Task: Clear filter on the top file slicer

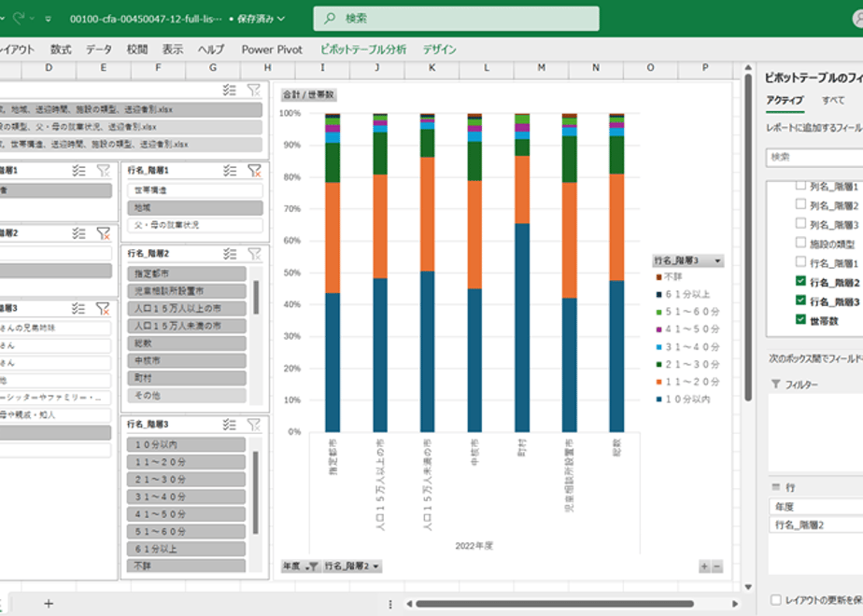Action: click(254, 91)
